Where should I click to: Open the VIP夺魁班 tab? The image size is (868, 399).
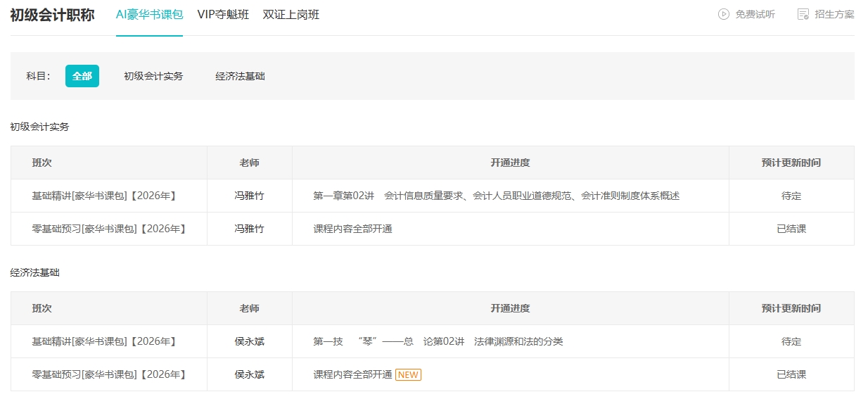coord(223,14)
